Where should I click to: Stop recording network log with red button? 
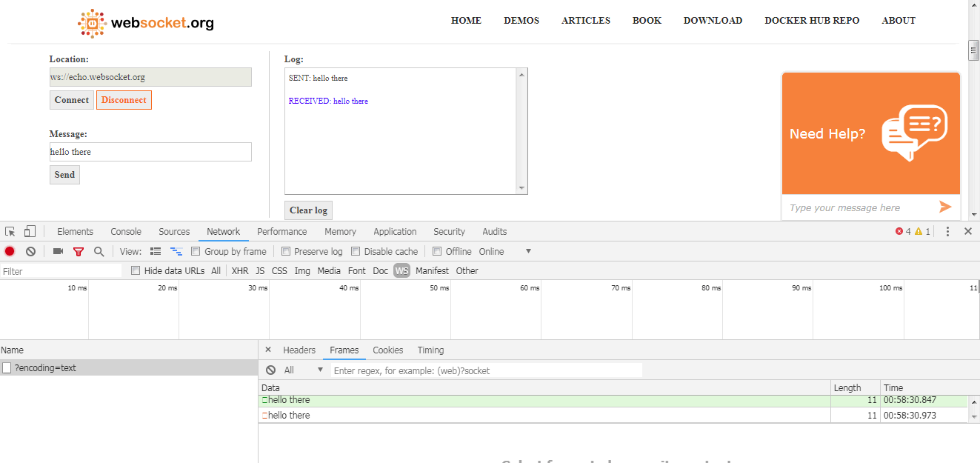point(10,252)
